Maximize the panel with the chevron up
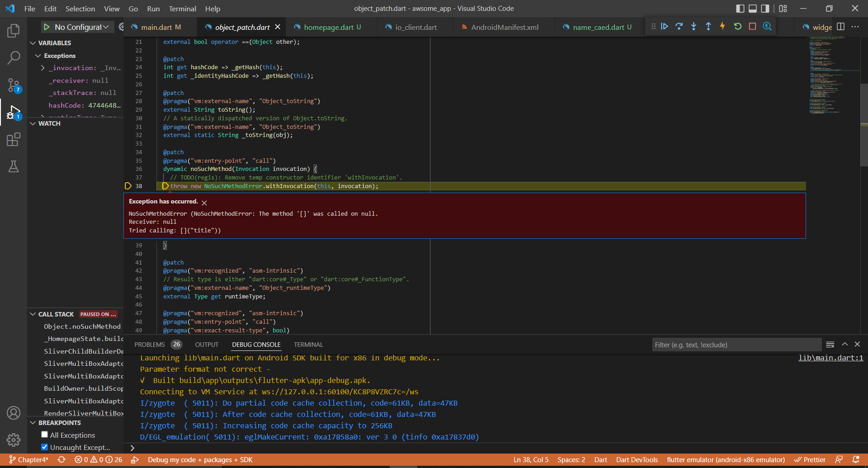 [x=844, y=345]
